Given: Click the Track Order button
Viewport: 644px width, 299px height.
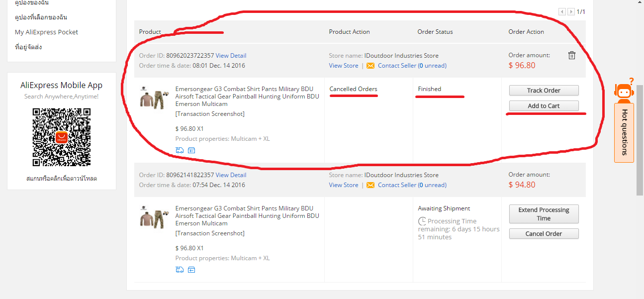Looking at the screenshot, I should pyautogui.click(x=544, y=91).
